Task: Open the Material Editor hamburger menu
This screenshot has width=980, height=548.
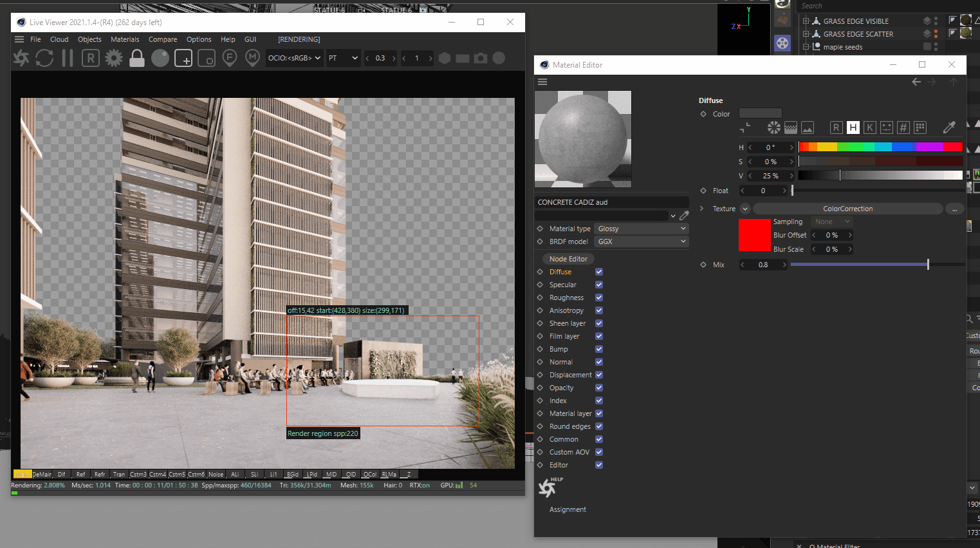Action: 542,82
